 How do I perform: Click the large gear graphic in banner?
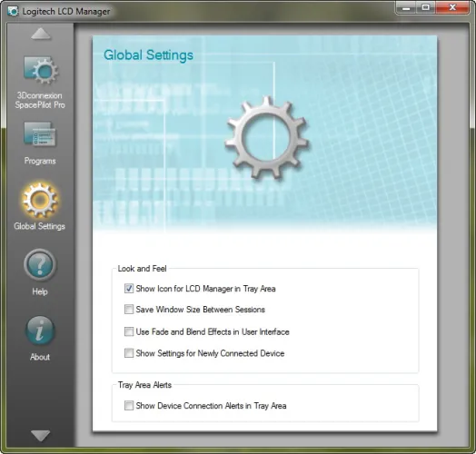[x=266, y=138]
